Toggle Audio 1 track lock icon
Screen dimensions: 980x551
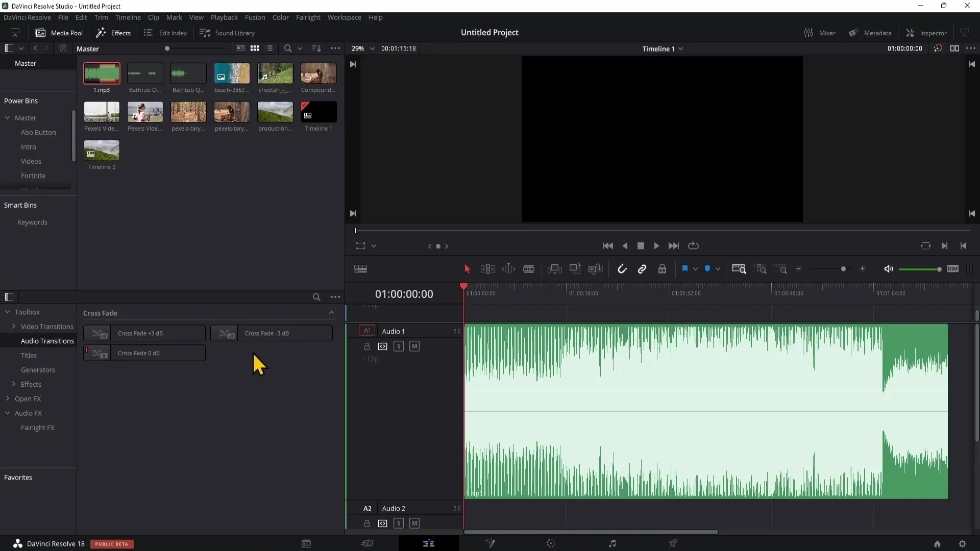point(366,346)
